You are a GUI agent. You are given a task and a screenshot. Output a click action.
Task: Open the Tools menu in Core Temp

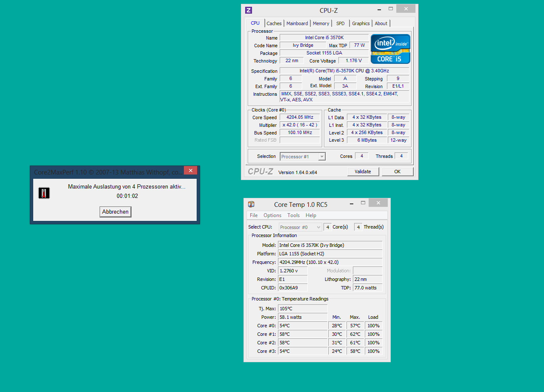coord(294,215)
